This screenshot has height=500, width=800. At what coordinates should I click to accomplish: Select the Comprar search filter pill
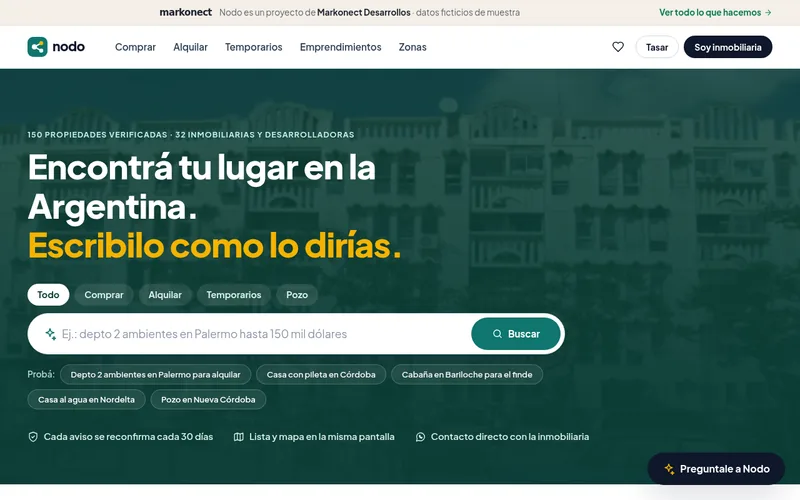104,295
